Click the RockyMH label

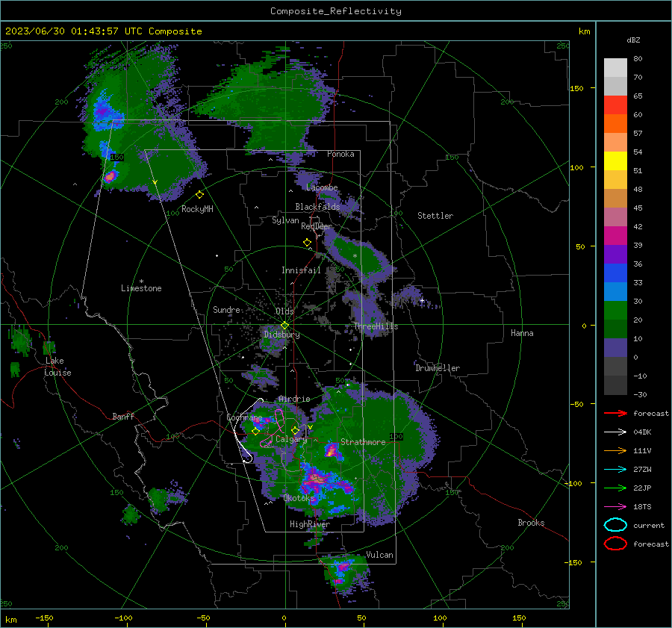tap(197, 209)
